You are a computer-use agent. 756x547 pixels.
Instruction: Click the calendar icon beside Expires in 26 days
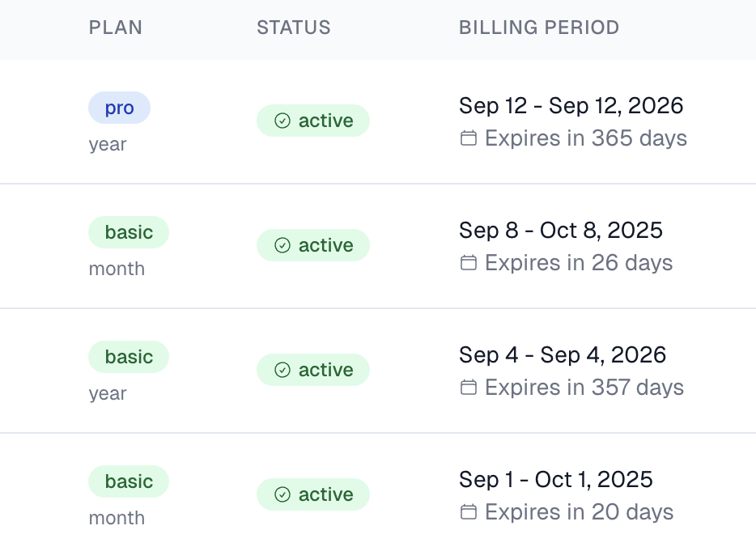(468, 263)
